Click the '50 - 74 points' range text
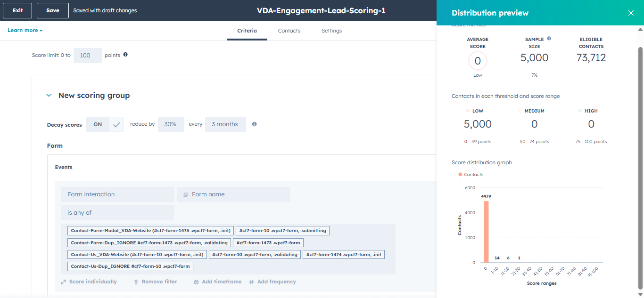The height and width of the screenshot is (298, 644). pos(534,142)
